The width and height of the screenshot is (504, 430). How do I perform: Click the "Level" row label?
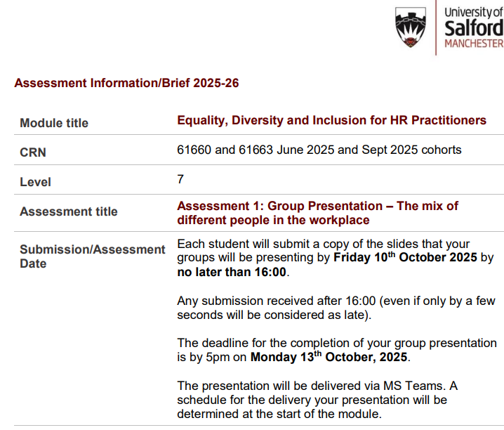pyautogui.click(x=35, y=182)
